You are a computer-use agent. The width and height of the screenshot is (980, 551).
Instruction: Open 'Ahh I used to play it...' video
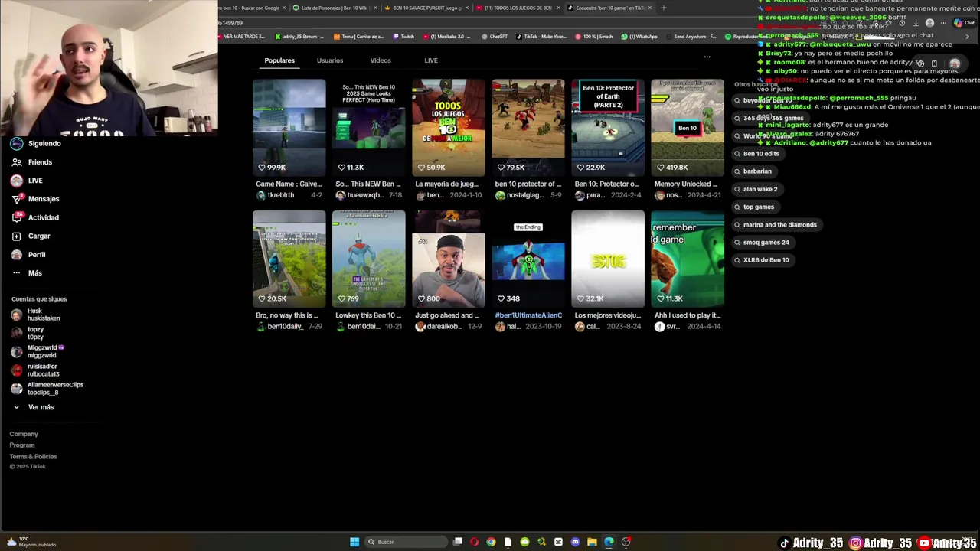(x=688, y=259)
